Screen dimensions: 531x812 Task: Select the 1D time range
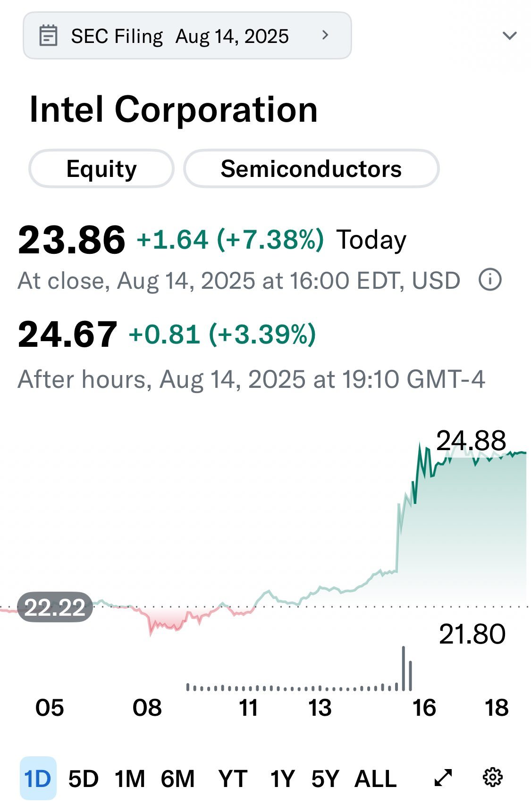click(x=38, y=778)
